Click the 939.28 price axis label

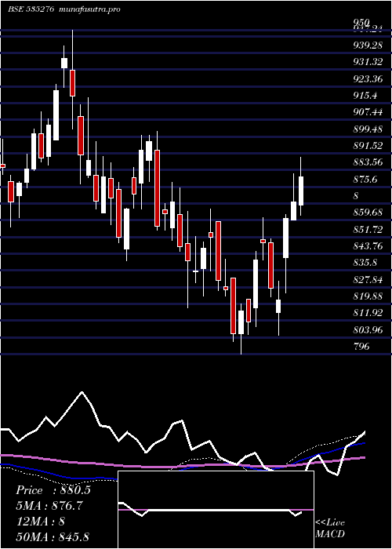(368, 45)
